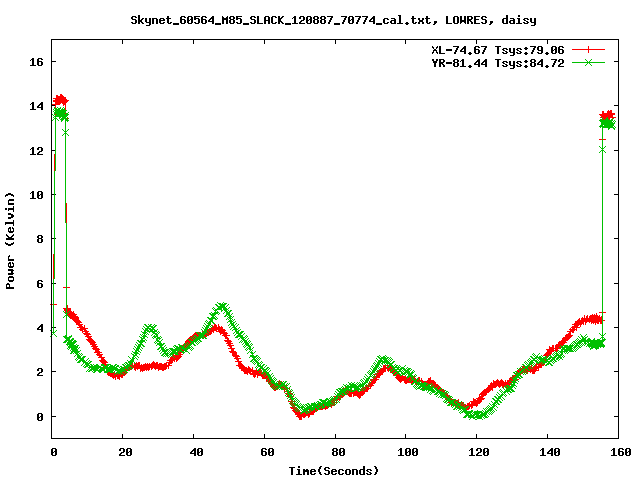Image resolution: width=640 pixels, height=480 pixels.
Task: Click the red curve minimum near 70 seconds
Action: pyautogui.click(x=300, y=416)
